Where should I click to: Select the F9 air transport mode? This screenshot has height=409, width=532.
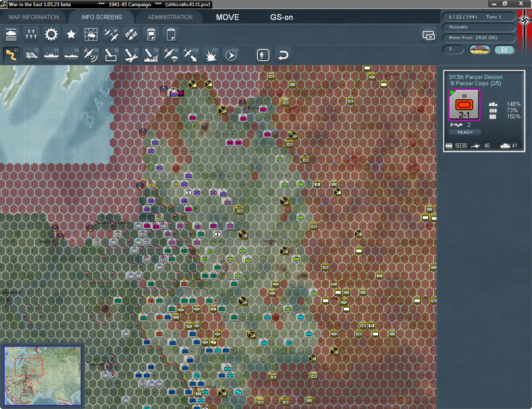[x=170, y=55]
